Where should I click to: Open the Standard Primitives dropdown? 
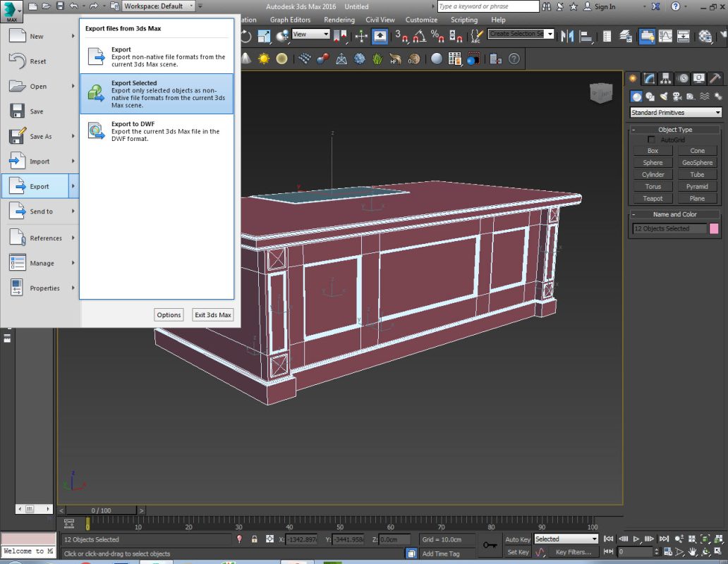click(x=675, y=113)
